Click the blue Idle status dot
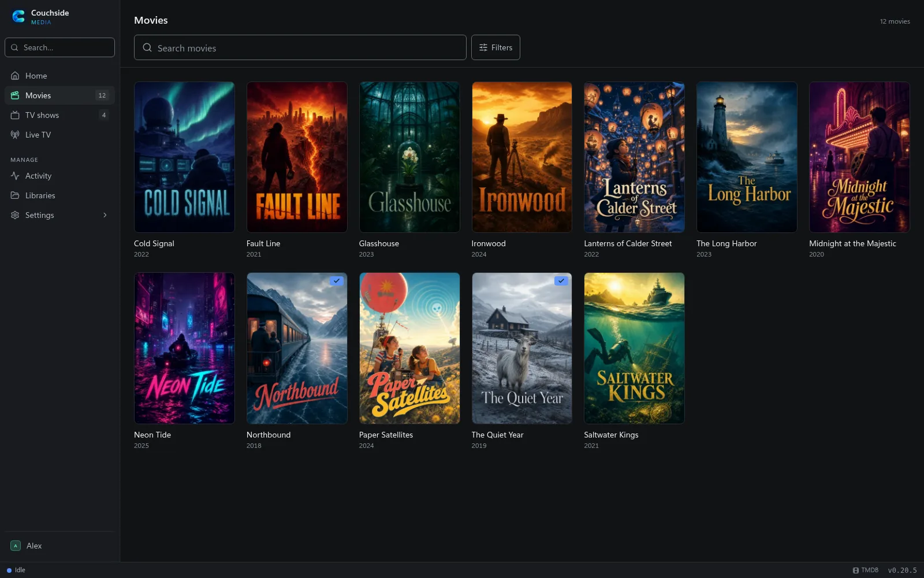The height and width of the screenshot is (578, 924). [x=9, y=570]
